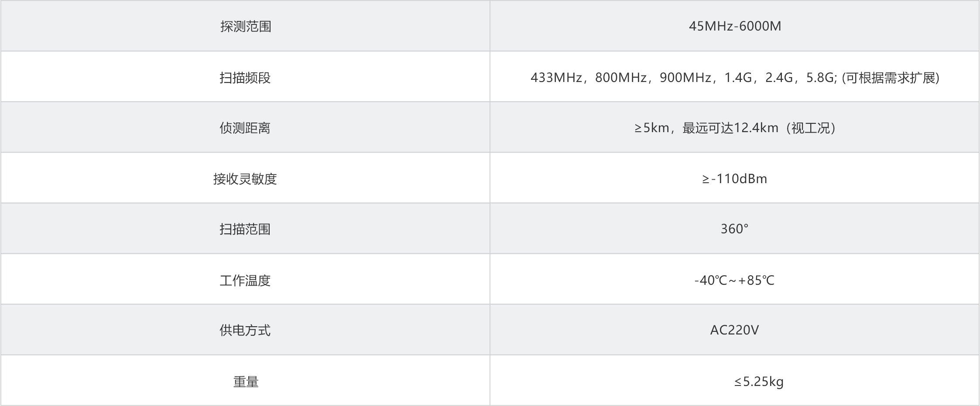Click the 扫描频段 row label
This screenshot has width=980, height=406.
[245, 78]
